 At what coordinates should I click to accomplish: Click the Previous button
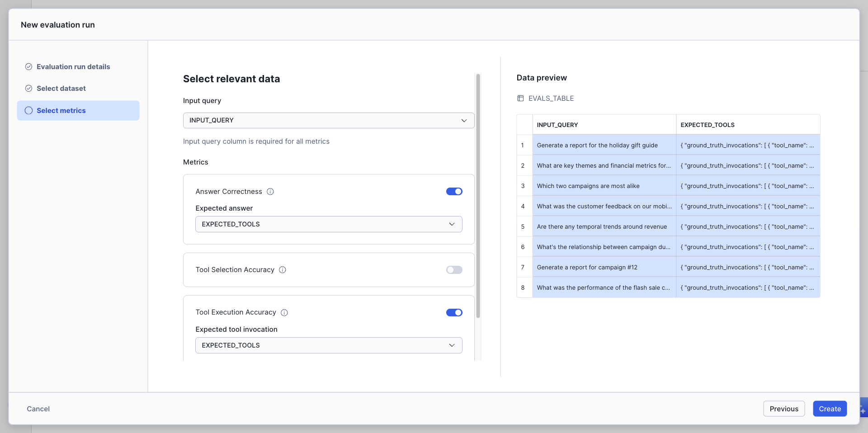click(783, 409)
